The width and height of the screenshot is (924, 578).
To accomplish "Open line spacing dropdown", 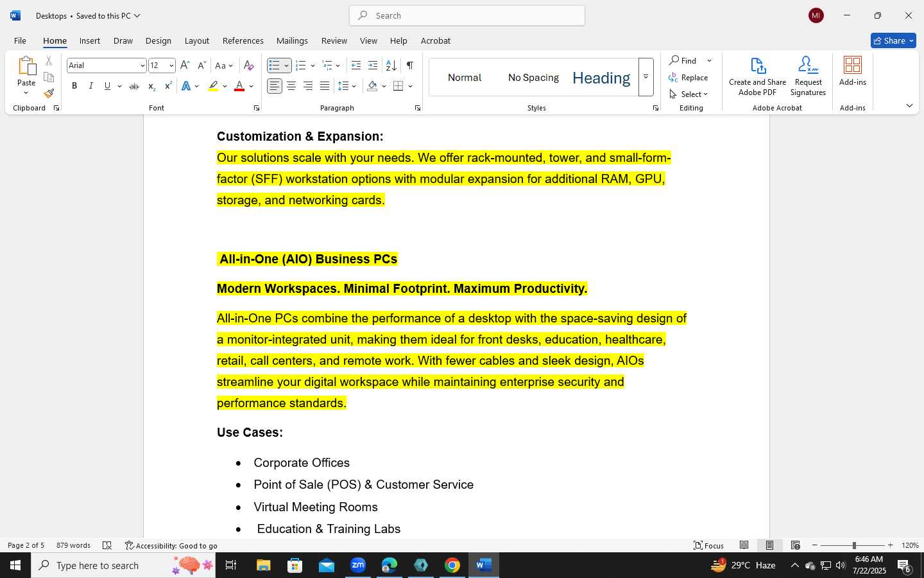I will (354, 86).
